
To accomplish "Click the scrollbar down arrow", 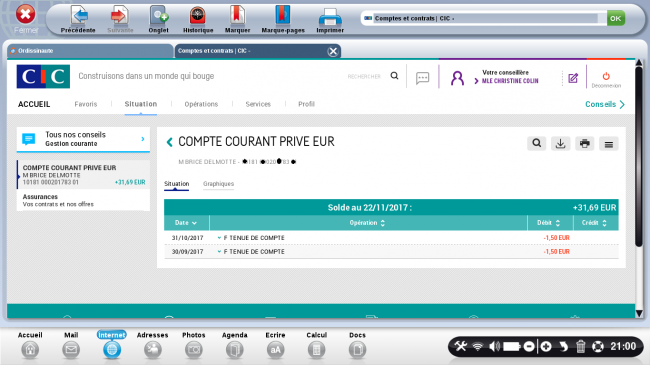I will 639,313.
